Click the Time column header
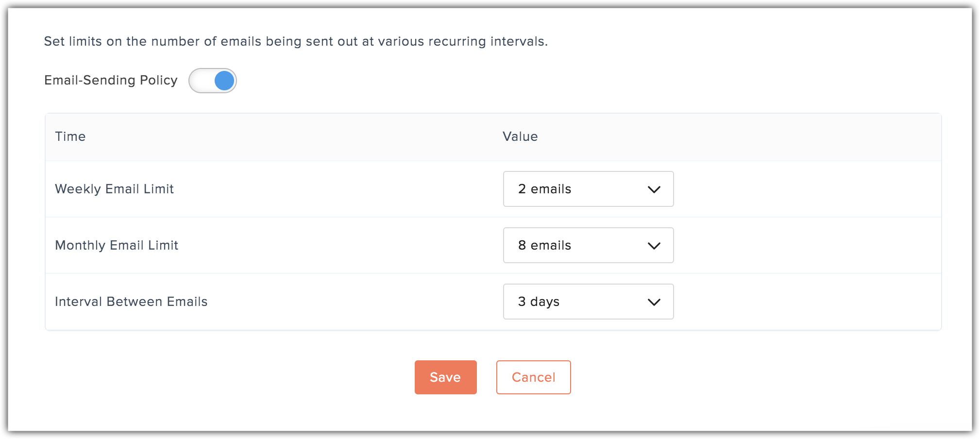 [70, 136]
